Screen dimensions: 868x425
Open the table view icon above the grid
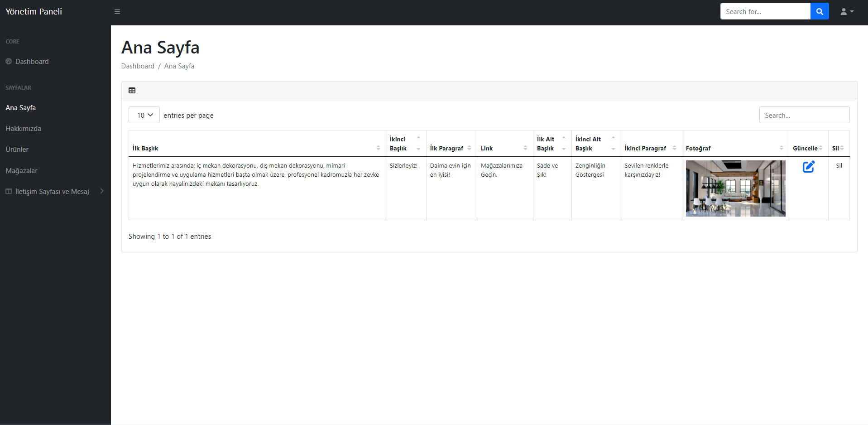pyautogui.click(x=132, y=91)
